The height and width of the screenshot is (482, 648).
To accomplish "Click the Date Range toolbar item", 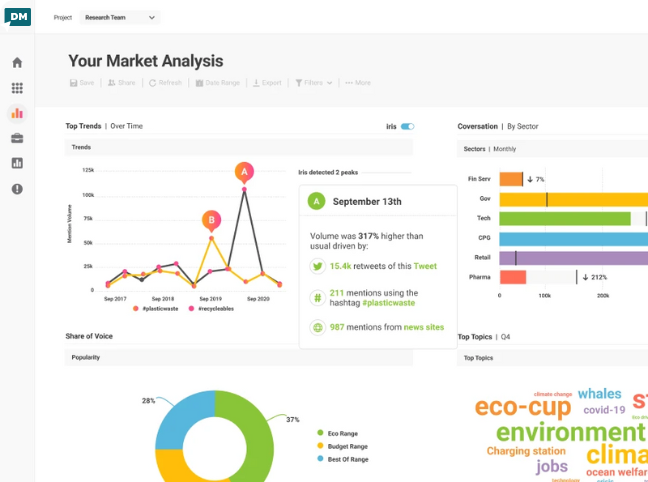I will pyautogui.click(x=217, y=83).
